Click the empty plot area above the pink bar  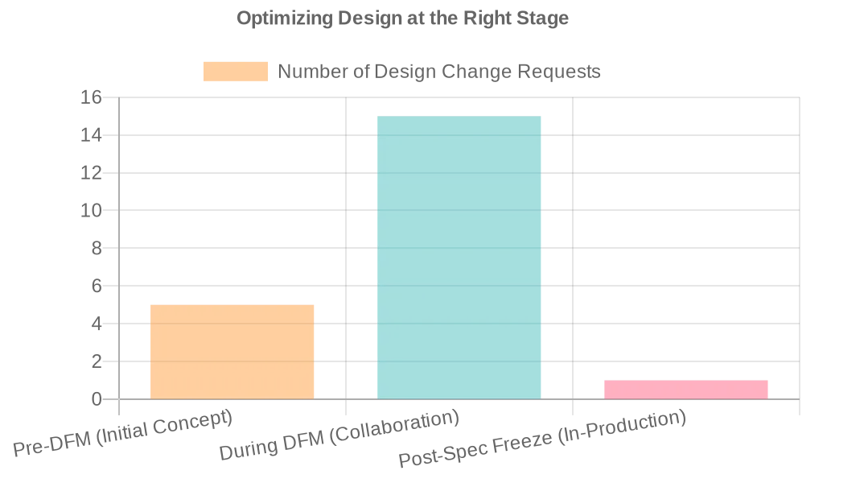tap(685, 241)
